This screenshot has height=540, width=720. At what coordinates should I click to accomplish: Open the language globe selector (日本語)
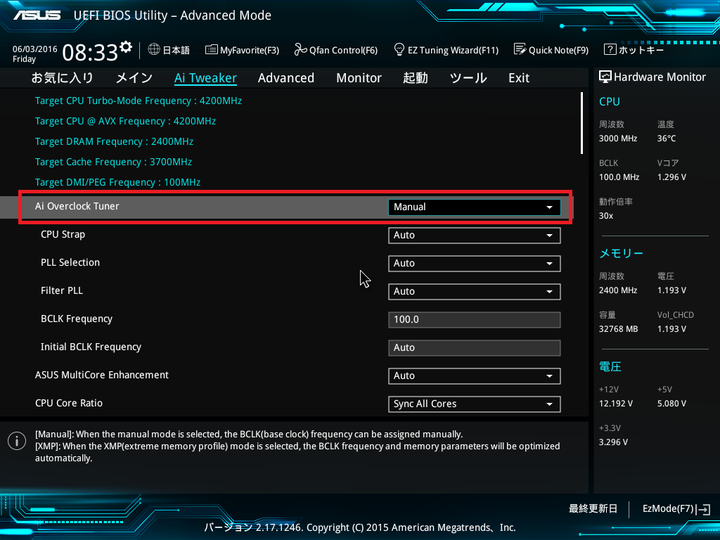pos(168,50)
